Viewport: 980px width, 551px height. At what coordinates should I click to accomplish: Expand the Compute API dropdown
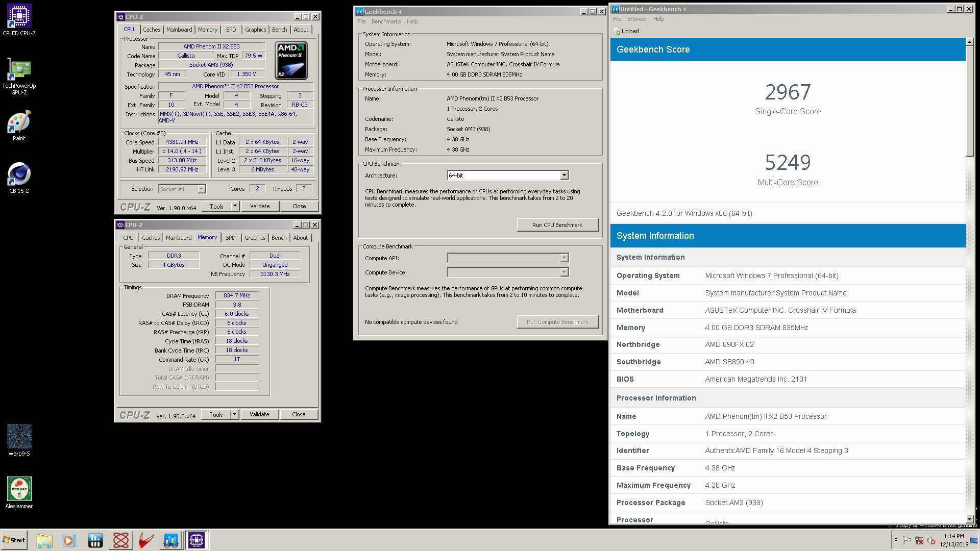click(564, 258)
